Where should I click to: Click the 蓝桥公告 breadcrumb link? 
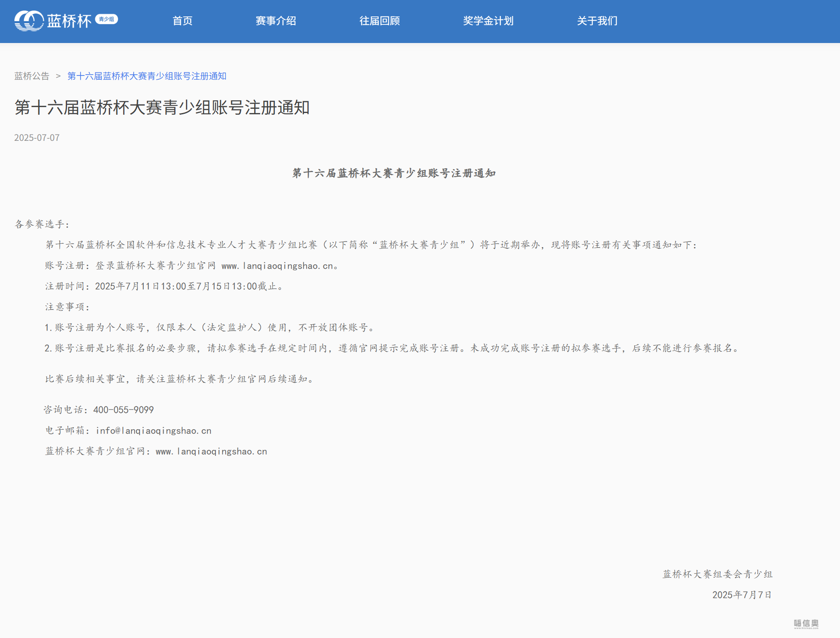[32, 76]
